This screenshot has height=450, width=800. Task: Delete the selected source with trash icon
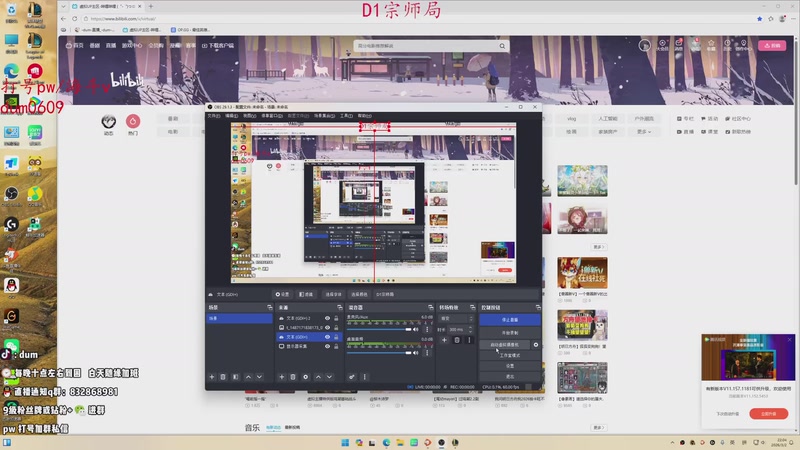pos(293,377)
